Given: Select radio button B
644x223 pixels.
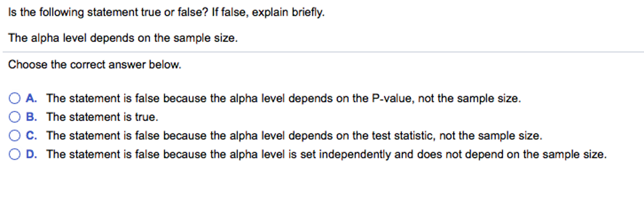Looking at the screenshot, I should (x=14, y=117).
